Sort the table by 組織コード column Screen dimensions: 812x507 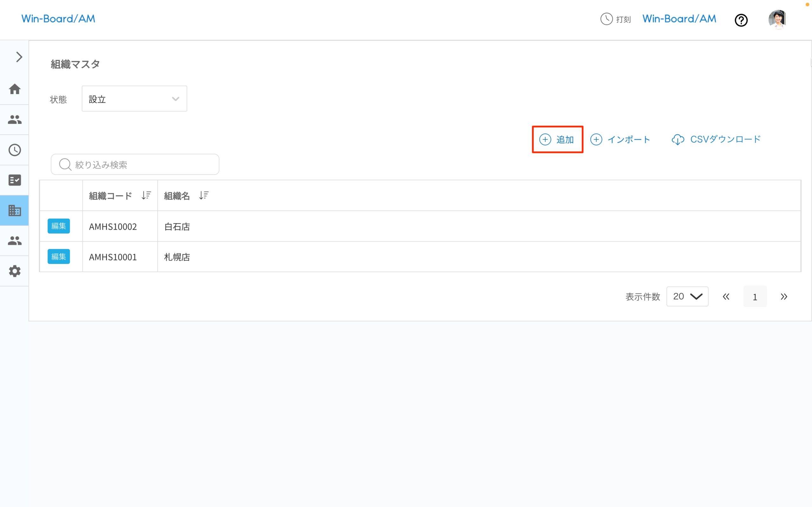pos(146,195)
